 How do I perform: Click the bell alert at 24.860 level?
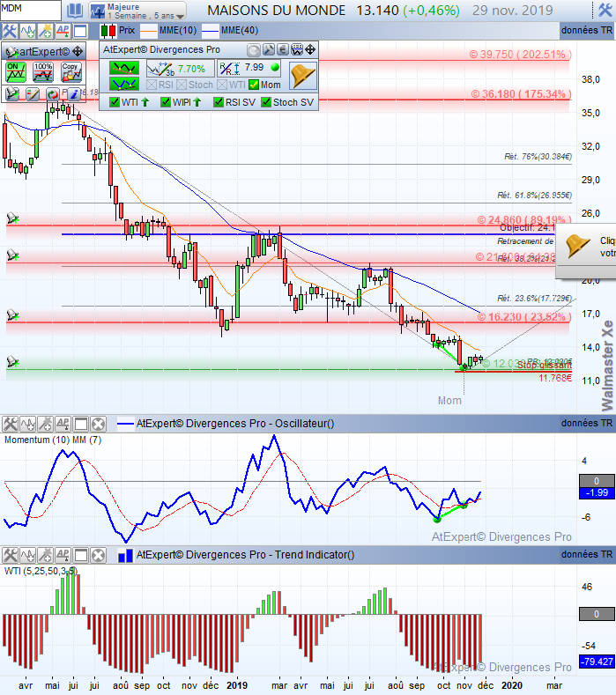(13, 218)
